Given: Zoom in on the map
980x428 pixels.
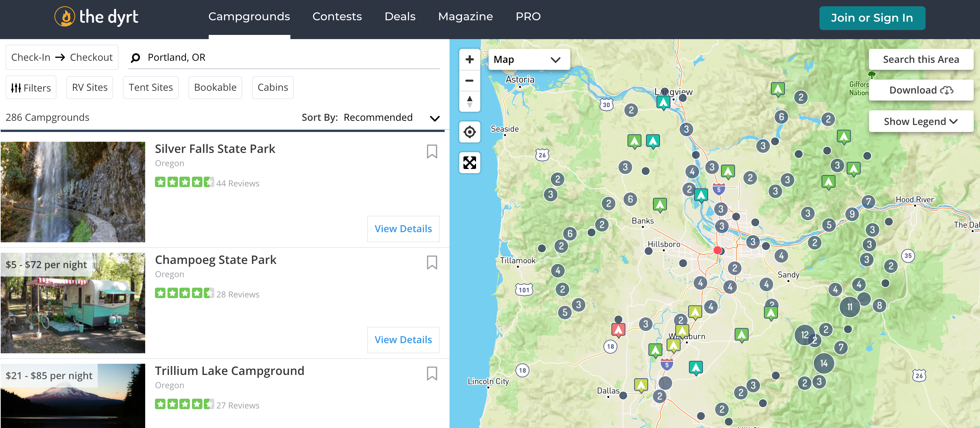Looking at the screenshot, I should pyautogui.click(x=469, y=59).
